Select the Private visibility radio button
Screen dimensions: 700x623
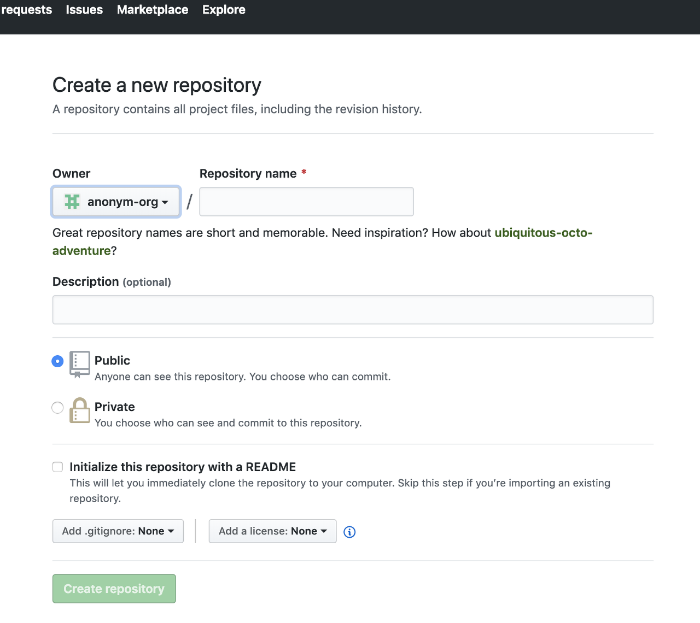click(x=58, y=407)
